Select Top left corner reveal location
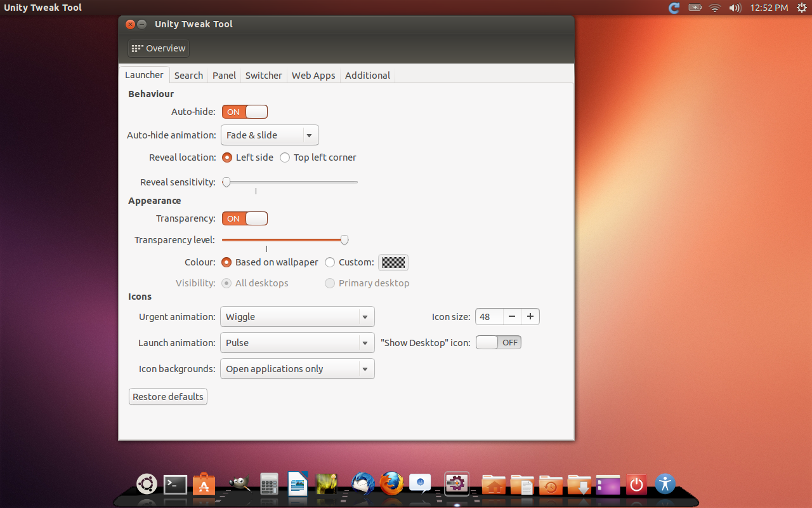This screenshot has height=508, width=812. click(x=285, y=157)
